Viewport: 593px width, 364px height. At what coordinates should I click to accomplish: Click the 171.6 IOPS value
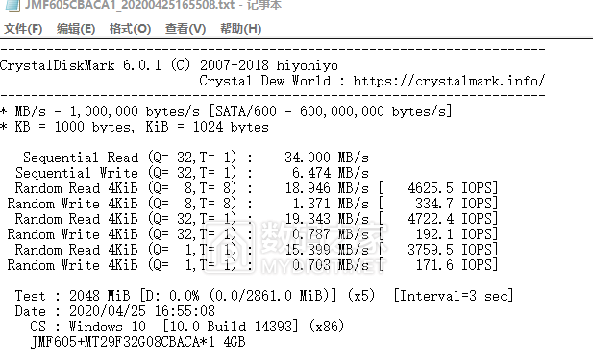pos(456,265)
